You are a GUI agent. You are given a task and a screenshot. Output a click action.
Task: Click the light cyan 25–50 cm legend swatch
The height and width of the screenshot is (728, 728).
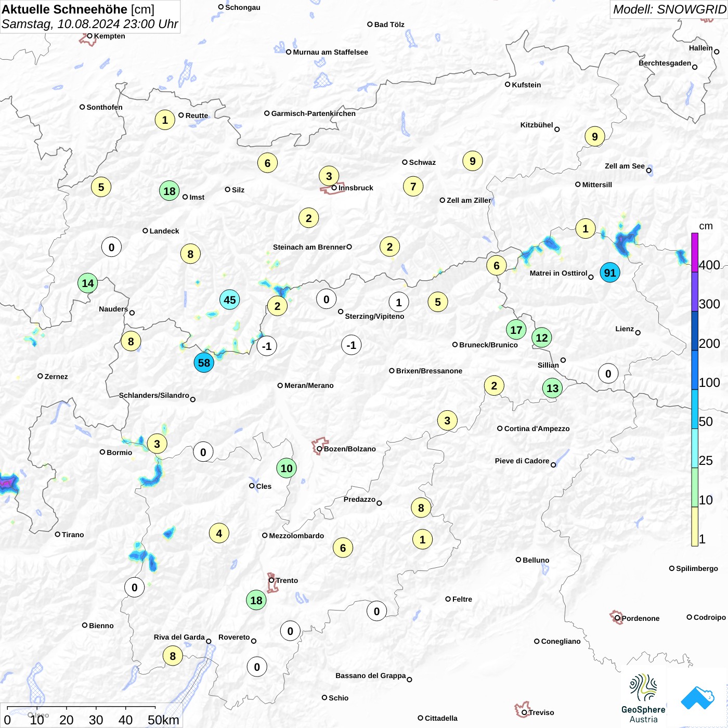(x=695, y=448)
